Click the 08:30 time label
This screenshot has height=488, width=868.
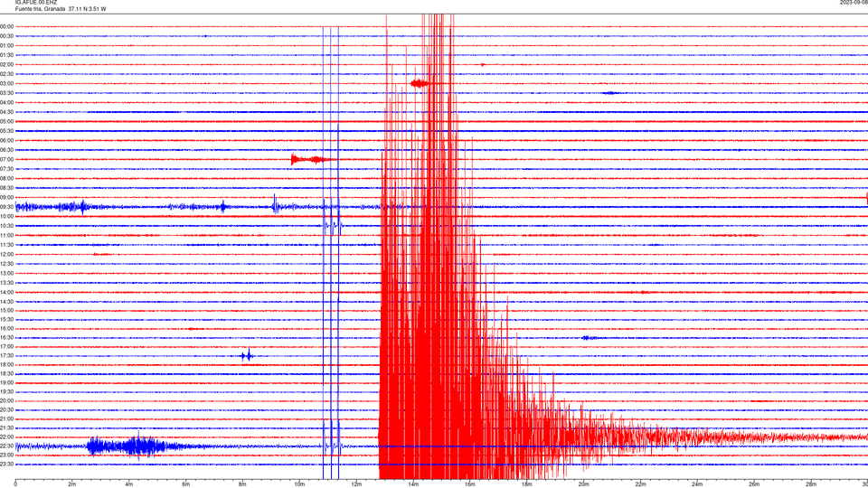click(x=6, y=188)
